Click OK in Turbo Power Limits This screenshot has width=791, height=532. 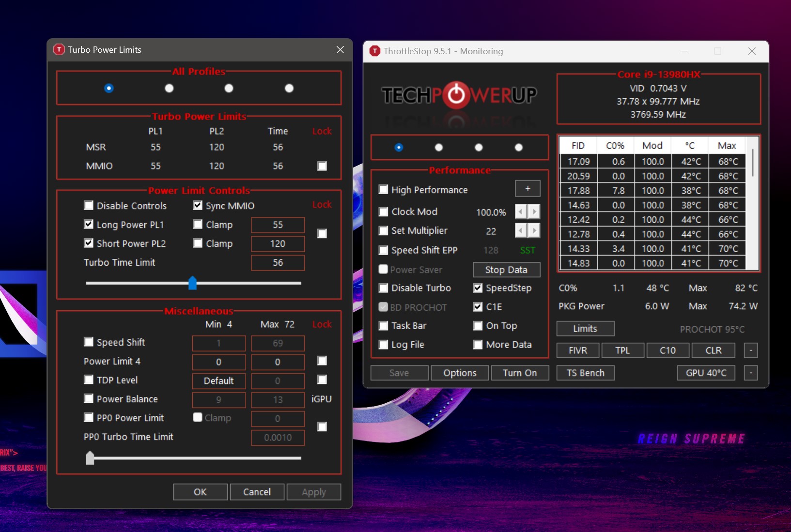pos(200,492)
